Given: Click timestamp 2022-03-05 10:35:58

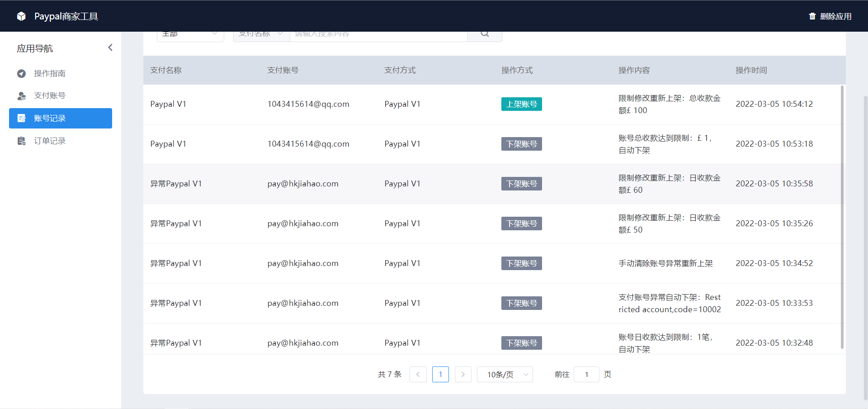Looking at the screenshot, I should coord(774,184).
